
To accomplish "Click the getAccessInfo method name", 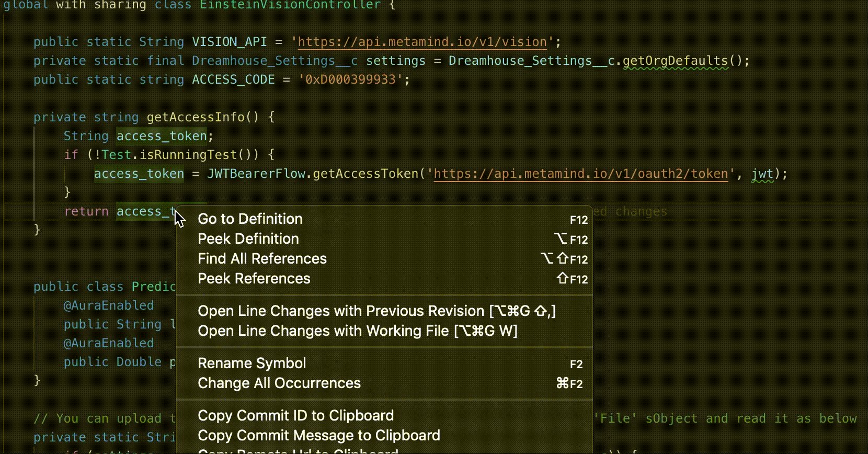I will point(195,117).
